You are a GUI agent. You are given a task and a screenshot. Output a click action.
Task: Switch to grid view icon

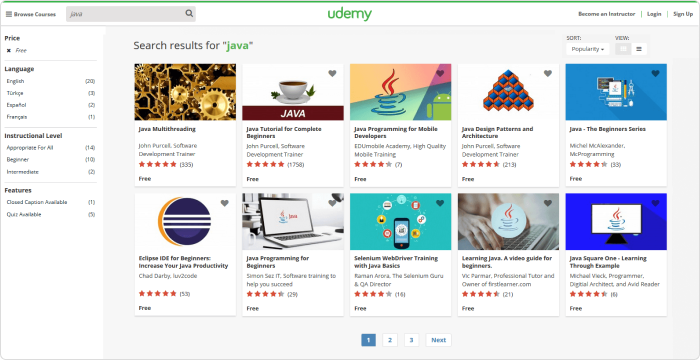(x=624, y=49)
